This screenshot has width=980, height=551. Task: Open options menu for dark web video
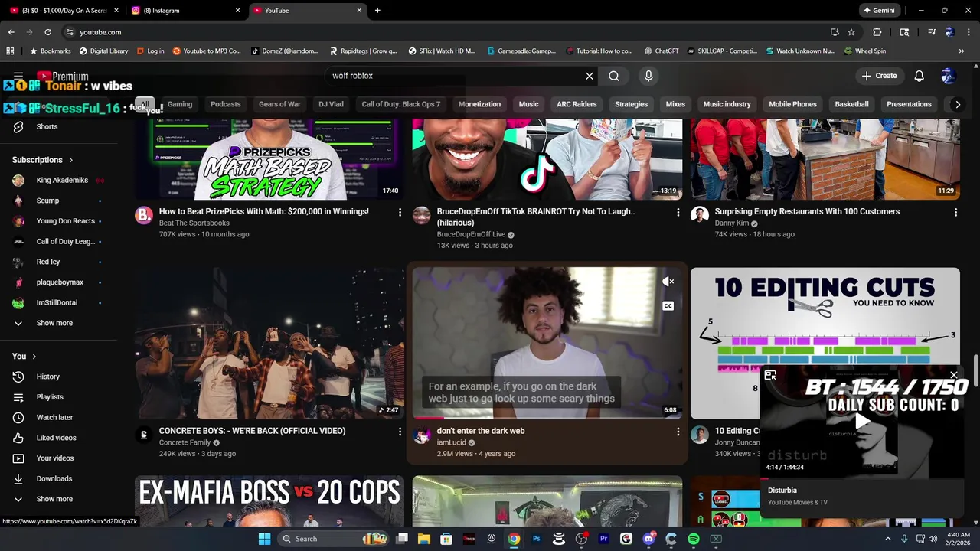coord(678,432)
